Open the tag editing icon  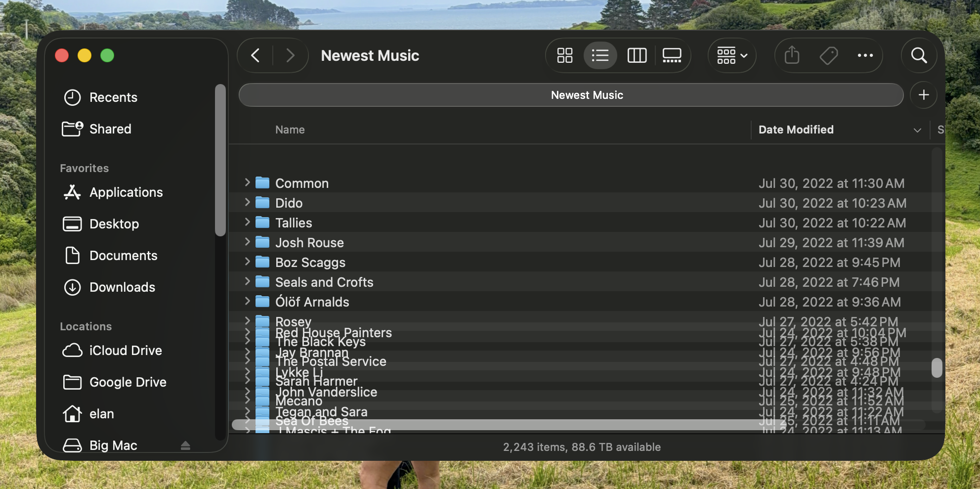pyautogui.click(x=829, y=55)
